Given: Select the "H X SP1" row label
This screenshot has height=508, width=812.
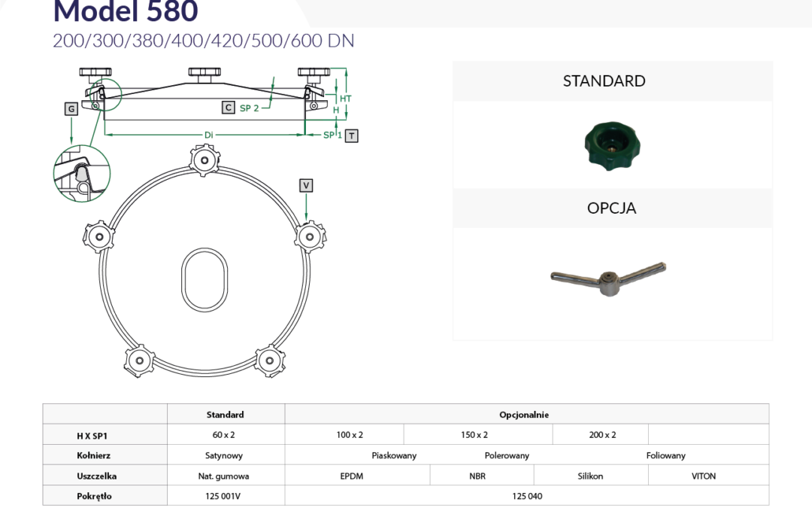Looking at the screenshot, I should coord(92,436).
